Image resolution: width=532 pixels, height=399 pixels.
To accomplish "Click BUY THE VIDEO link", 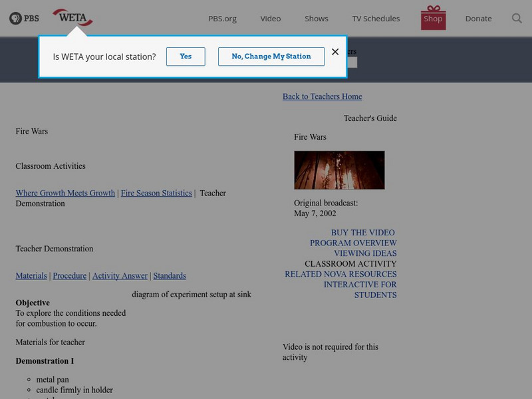I will click(362, 232).
